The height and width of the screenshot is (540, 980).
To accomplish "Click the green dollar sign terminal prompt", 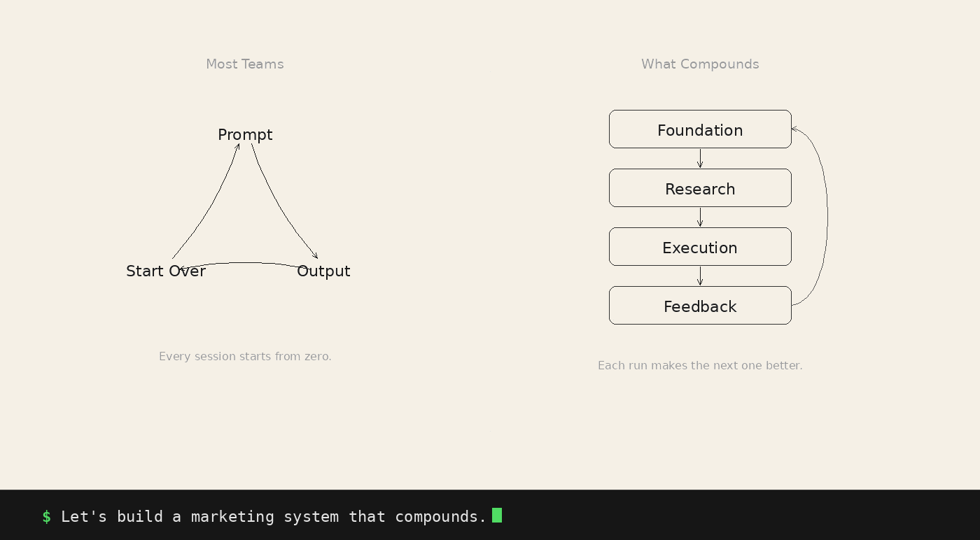I will [x=46, y=517].
